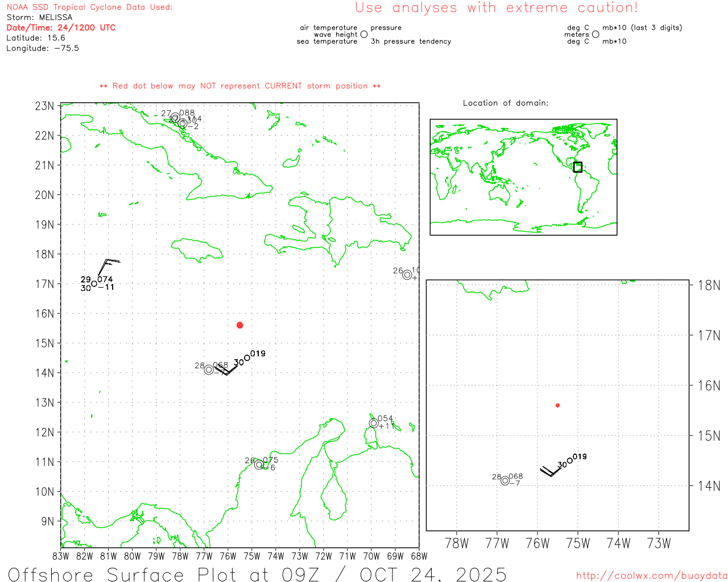
Task: Click the 'Longitude: -75.5' value
Action: [x=43, y=48]
